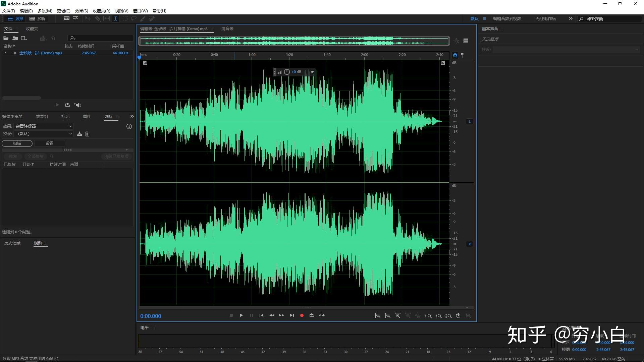Click the delete preset trash icon
644x362 pixels.
88,134
